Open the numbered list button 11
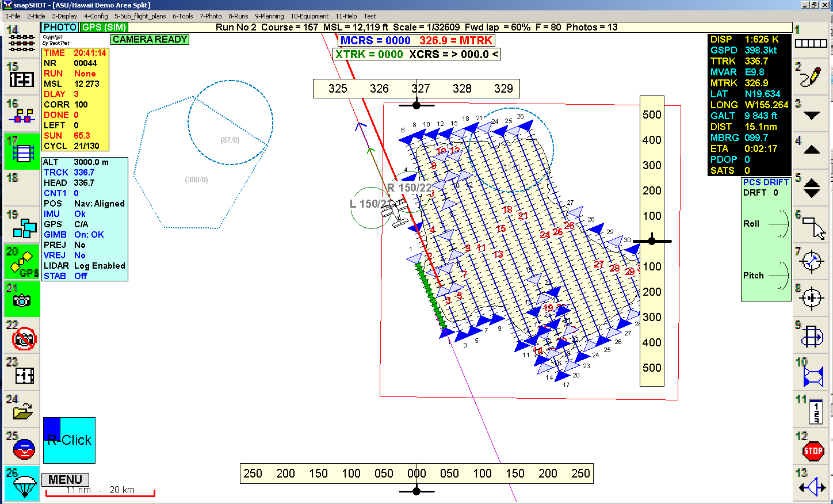The image size is (833, 504). click(x=811, y=409)
